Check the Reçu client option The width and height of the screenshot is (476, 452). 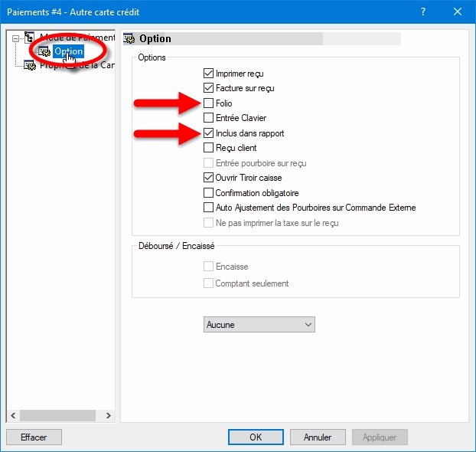[208, 148]
